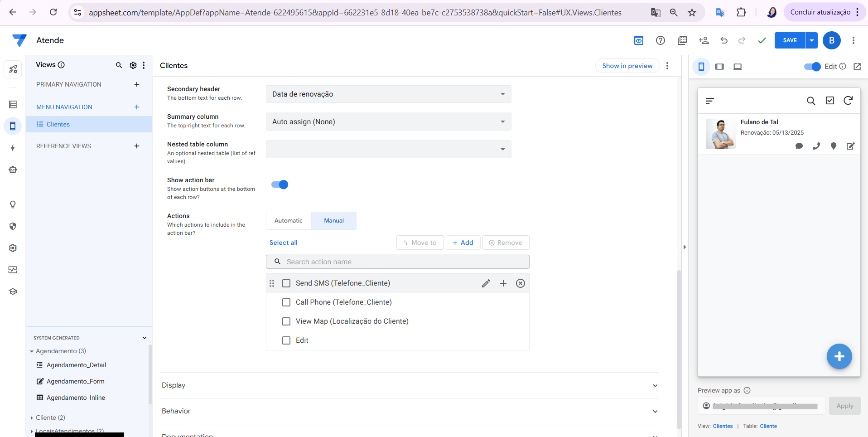Click the Select all link
The width and height of the screenshot is (868, 437).
coord(283,243)
